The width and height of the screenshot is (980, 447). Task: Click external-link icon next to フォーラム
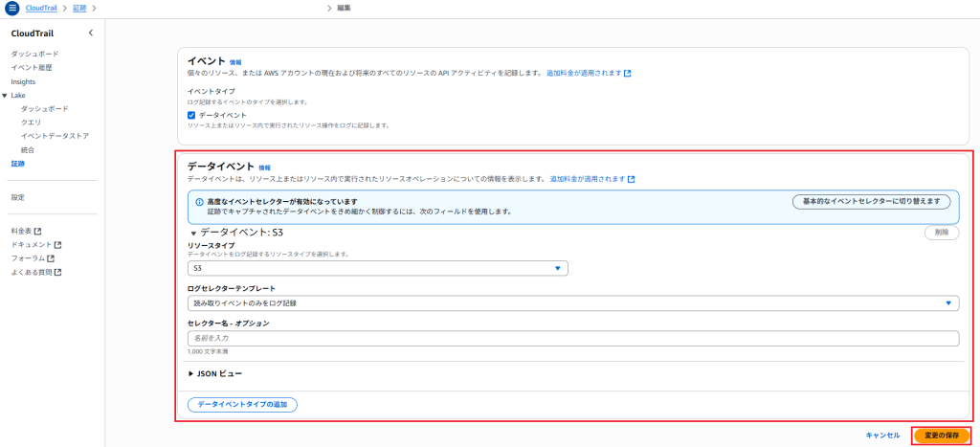tap(51, 258)
